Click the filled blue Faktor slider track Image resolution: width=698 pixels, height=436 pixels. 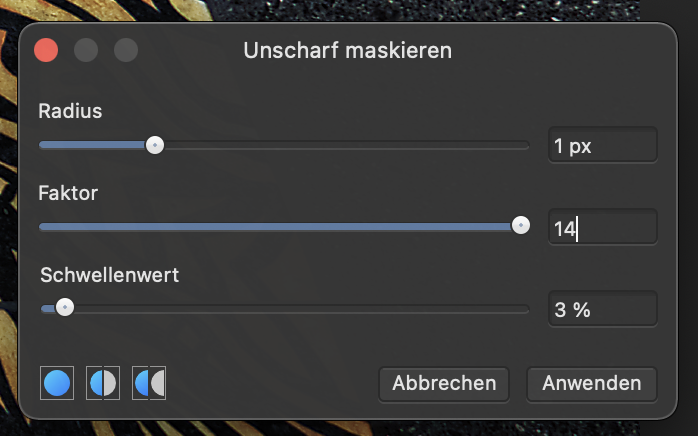275,227
